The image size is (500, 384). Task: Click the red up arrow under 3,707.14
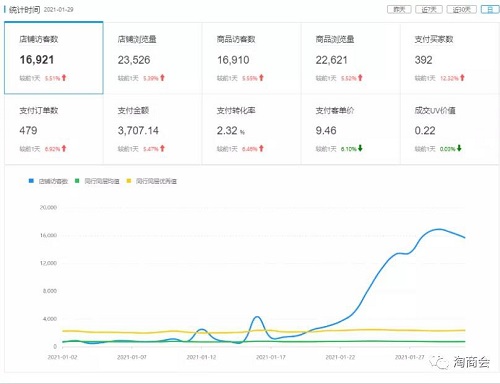[x=162, y=148]
